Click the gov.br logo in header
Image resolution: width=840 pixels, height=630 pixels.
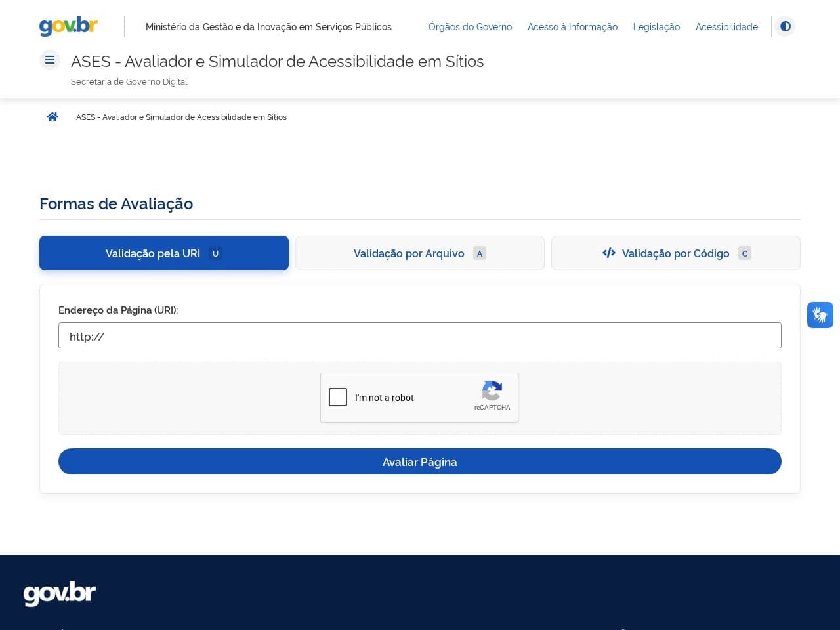point(68,26)
